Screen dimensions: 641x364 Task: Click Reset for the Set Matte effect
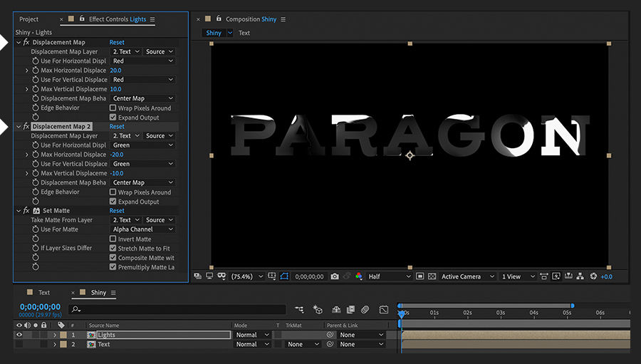coord(117,211)
